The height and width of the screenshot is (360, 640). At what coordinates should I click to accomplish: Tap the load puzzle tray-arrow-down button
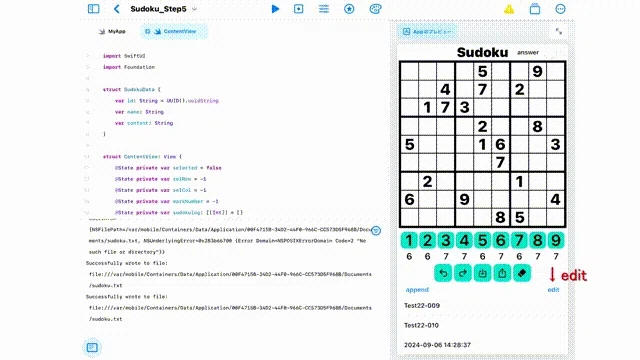pyautogui.click(x=482, y=273)
